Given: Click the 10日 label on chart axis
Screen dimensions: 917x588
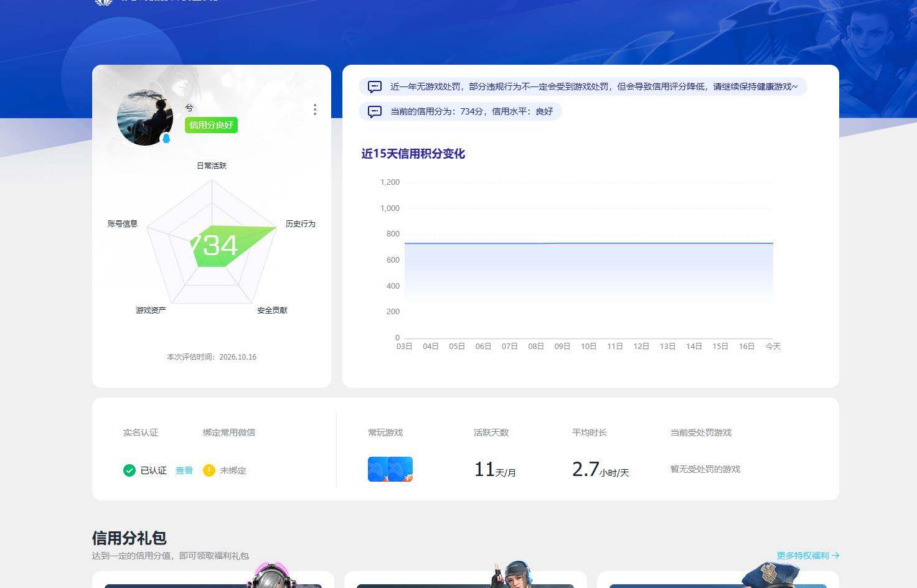Looking at the screenshot, I should coord(589,347).
